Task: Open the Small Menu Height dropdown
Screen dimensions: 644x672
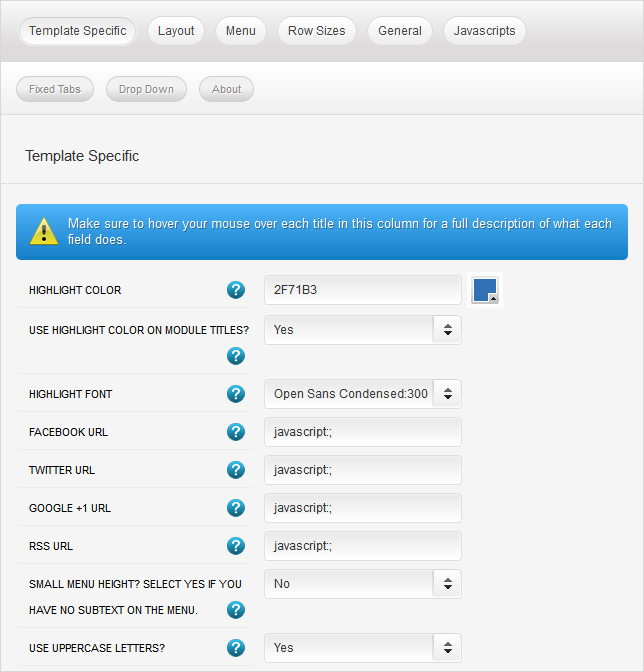Action: tap(362, 584)
